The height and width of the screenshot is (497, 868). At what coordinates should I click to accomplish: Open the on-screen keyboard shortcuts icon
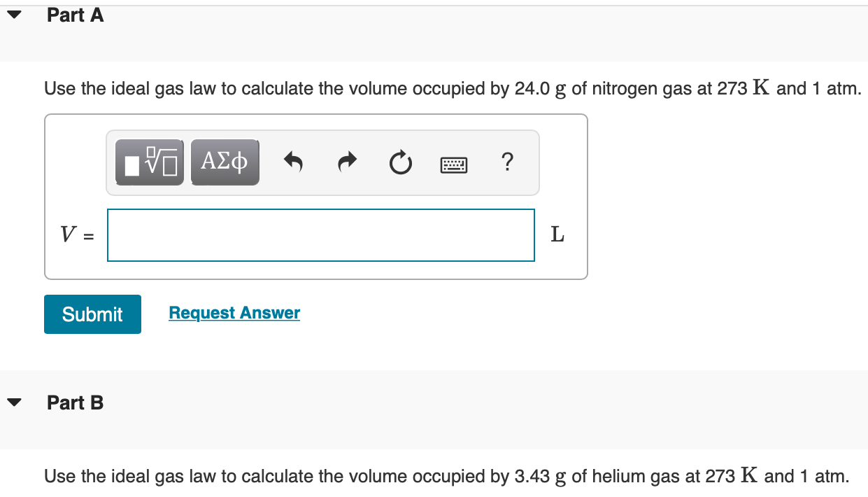click(453, 162)
